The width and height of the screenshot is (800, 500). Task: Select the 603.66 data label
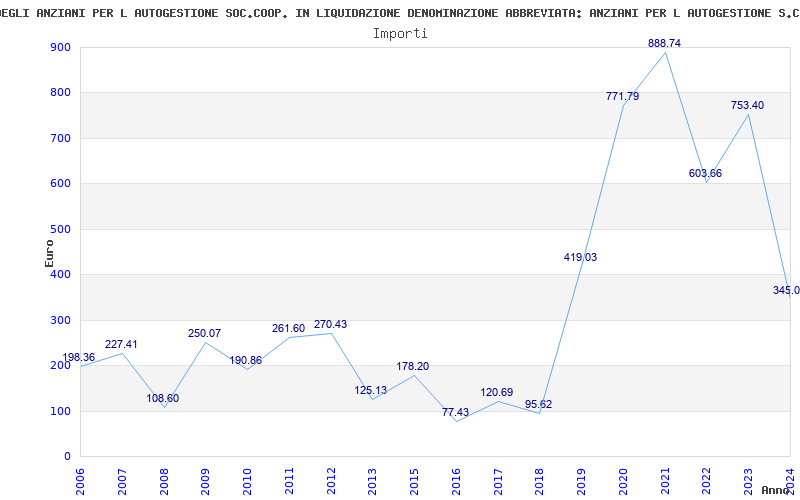point(706,173)
